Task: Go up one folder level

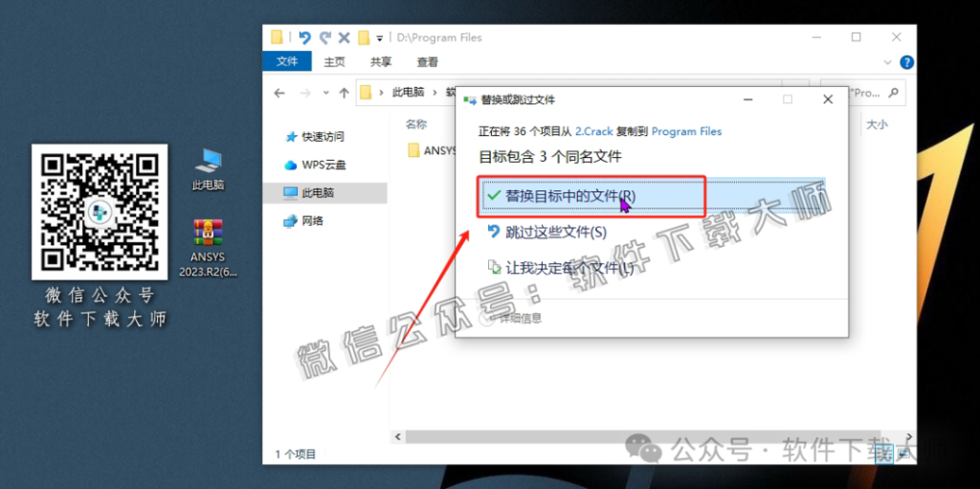Action: point(344,93)
